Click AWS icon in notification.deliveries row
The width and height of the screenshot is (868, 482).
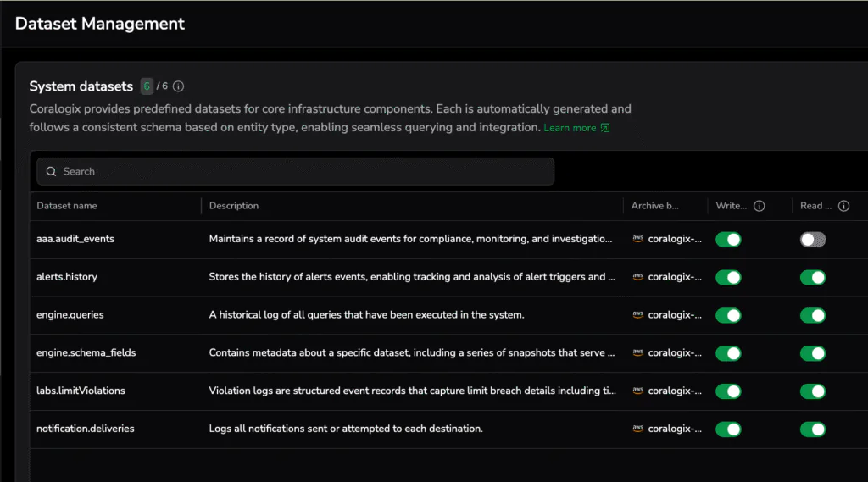pos(637,429)
